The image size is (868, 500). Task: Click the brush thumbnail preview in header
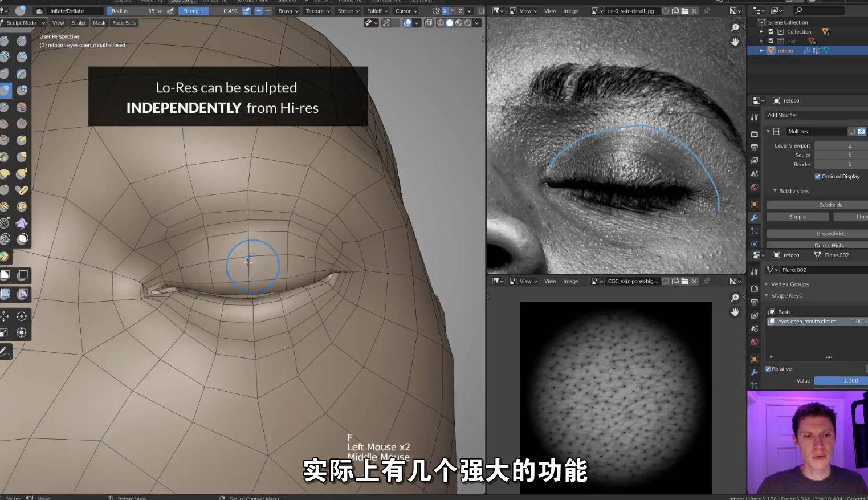click(x=21, y=10)
